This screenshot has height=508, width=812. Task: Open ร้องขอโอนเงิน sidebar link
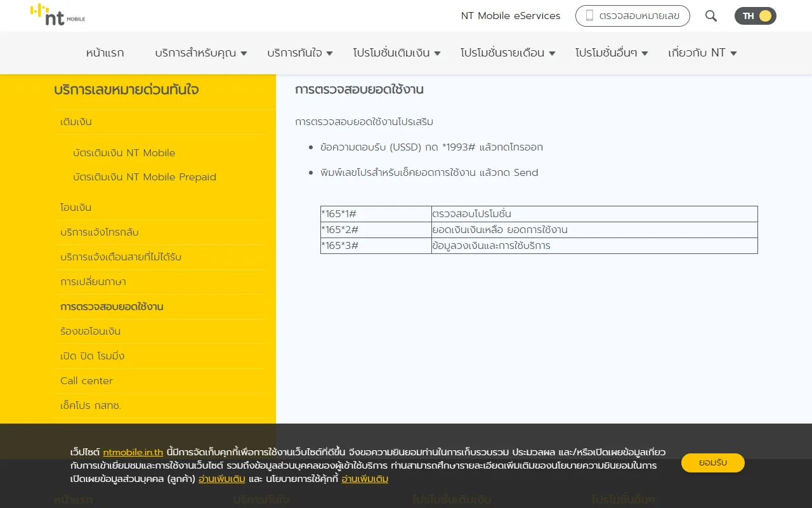pyautogui.click(x=91, y=331)
